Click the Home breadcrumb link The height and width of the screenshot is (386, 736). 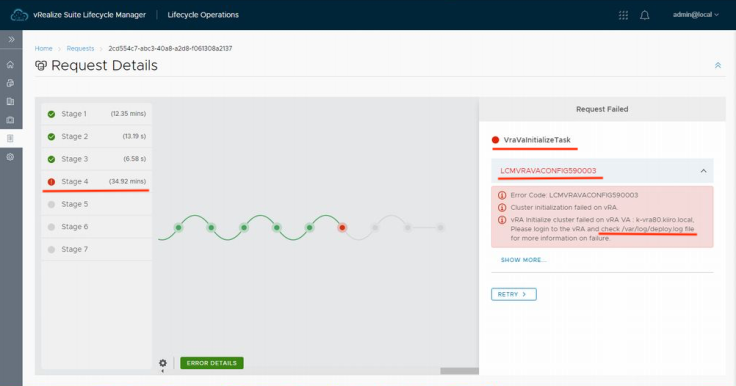coord(44,48)
